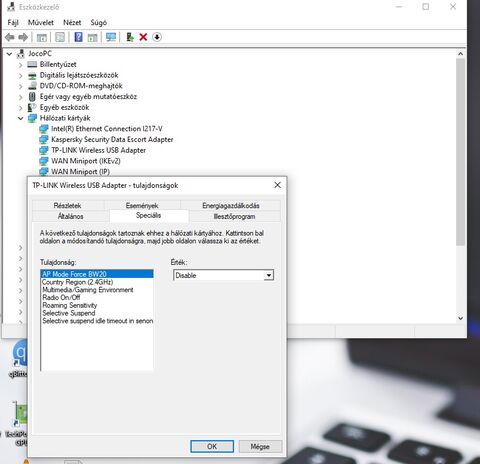Screen dimensions: 480x464
Task: Click the show/hide console tree icon
Action: click(x=42, y=37)
